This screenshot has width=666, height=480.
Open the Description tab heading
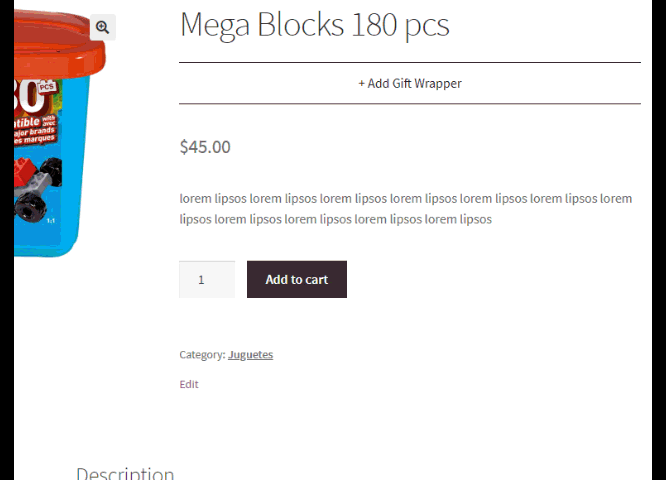pos(125,474)
